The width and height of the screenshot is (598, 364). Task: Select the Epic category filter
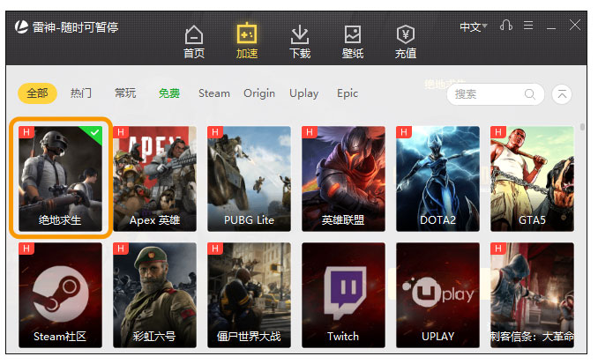click(348, 93)
